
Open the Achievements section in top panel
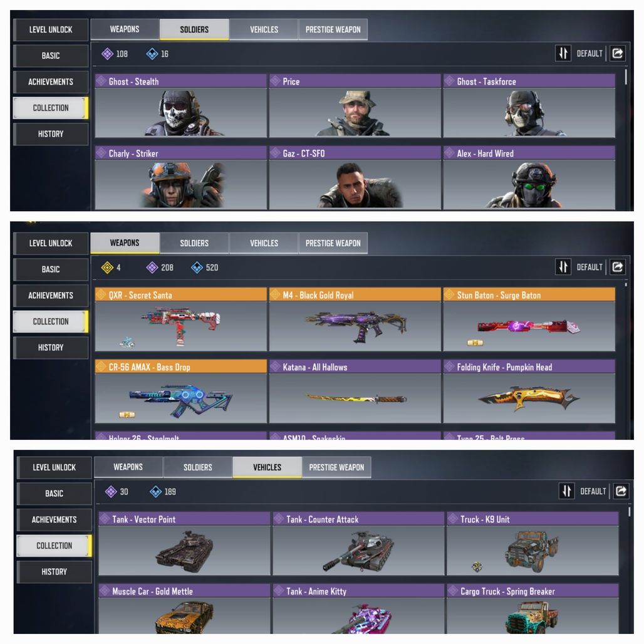pyautogui.click(x=51, y=81)
